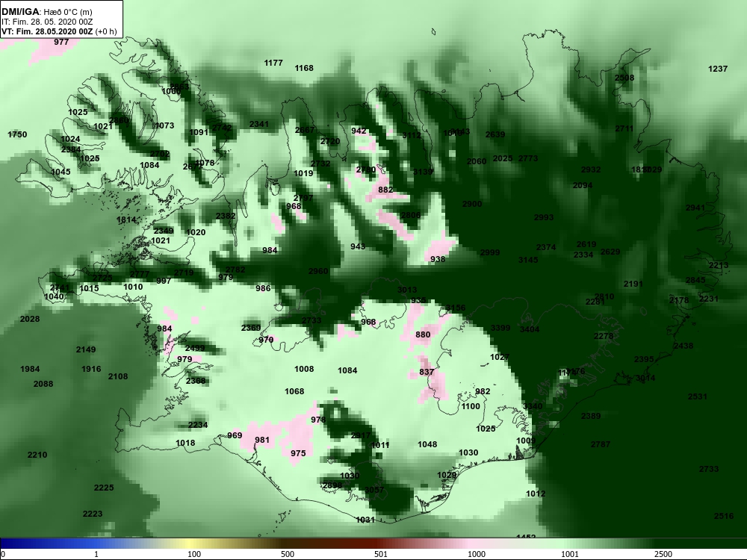Image resolution: width=747 pixels, height=560 pixels.
Task: Click the map value 1168
Action: tap(304, 68)
